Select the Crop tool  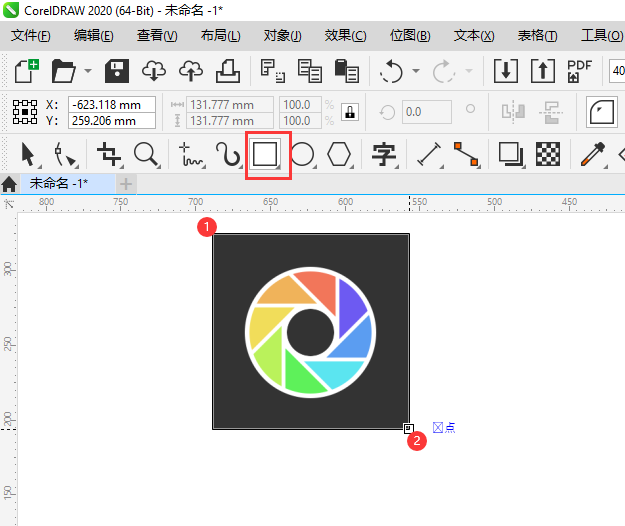click(109, 154)
